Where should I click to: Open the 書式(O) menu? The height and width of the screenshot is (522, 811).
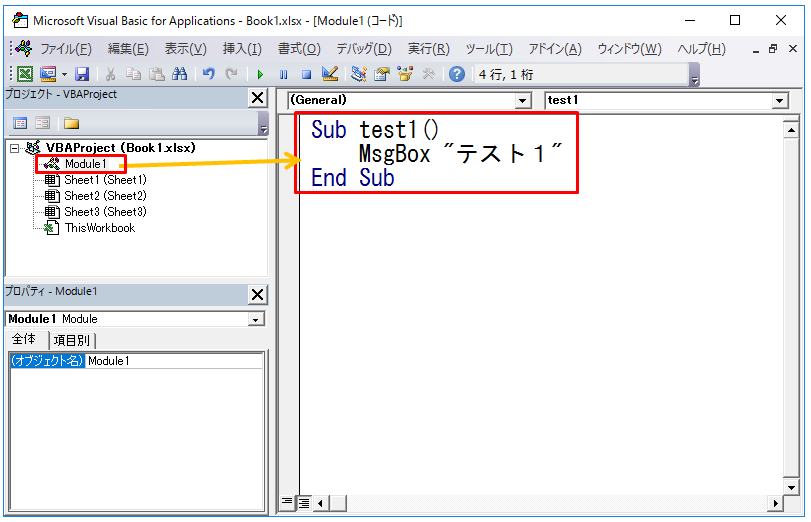[299, 49]
